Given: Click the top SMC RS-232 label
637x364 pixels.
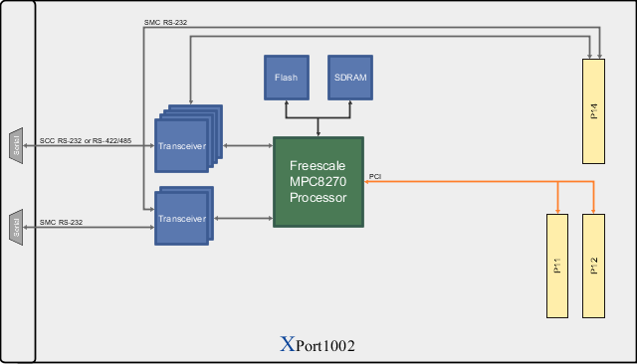Looking at the screenshot, I should [165, 22].
